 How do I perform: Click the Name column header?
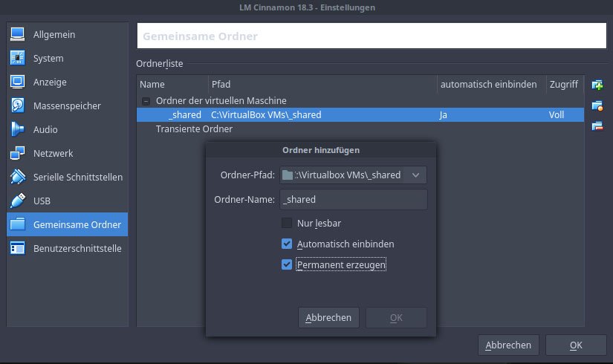click(x=172, y=85)
